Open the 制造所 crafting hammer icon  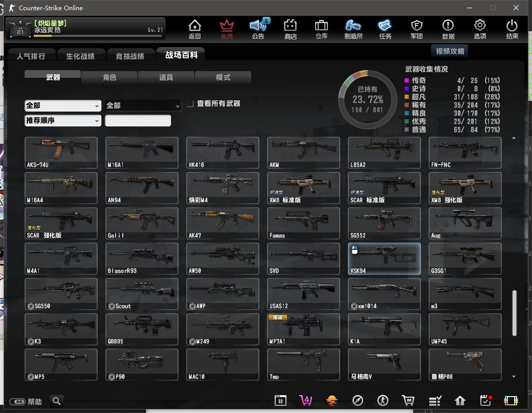353,29
